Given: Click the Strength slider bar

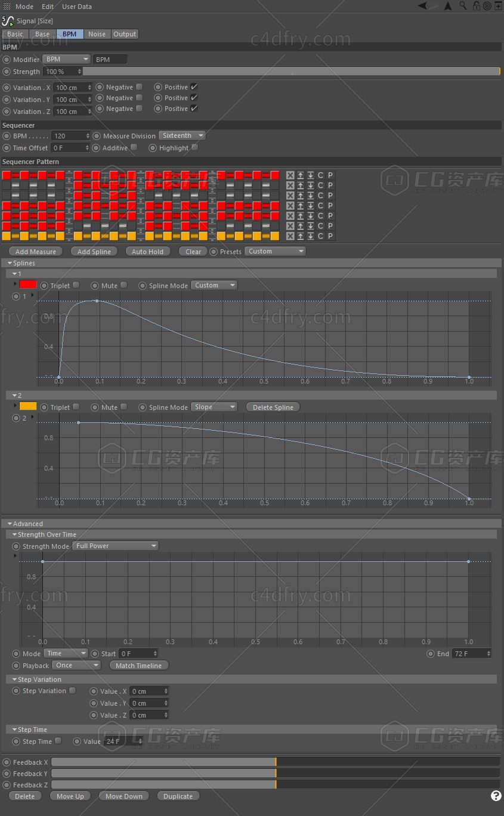Looking at the screenshot, I should (x=292, y=72).
